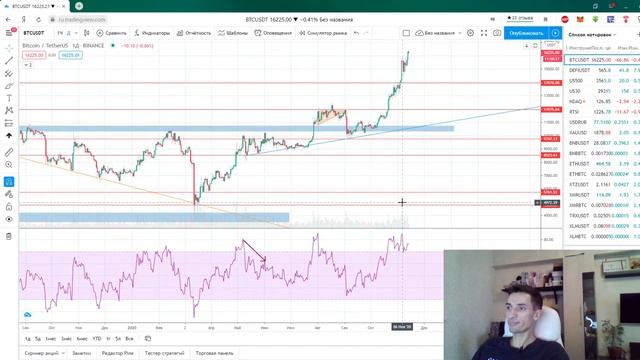Select the ruler measure tool
This screenshot has height=360, width=640.
click(x=9, y=152)
